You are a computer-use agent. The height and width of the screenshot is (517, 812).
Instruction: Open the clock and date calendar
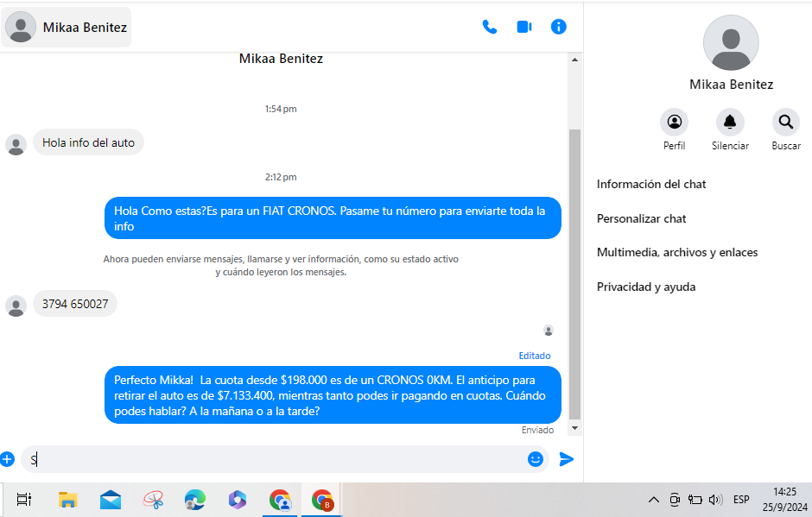pos(784,500)
